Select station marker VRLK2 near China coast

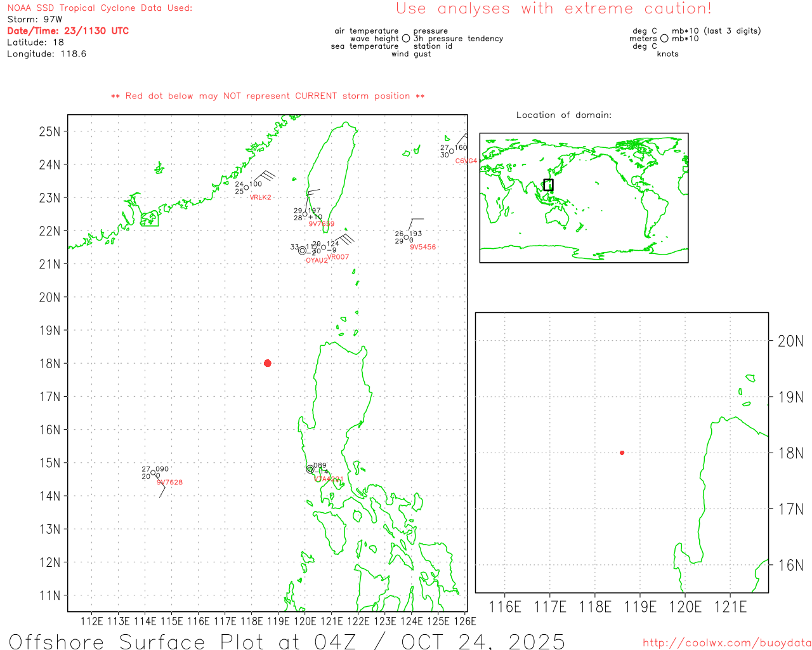(x=246, y=188)
